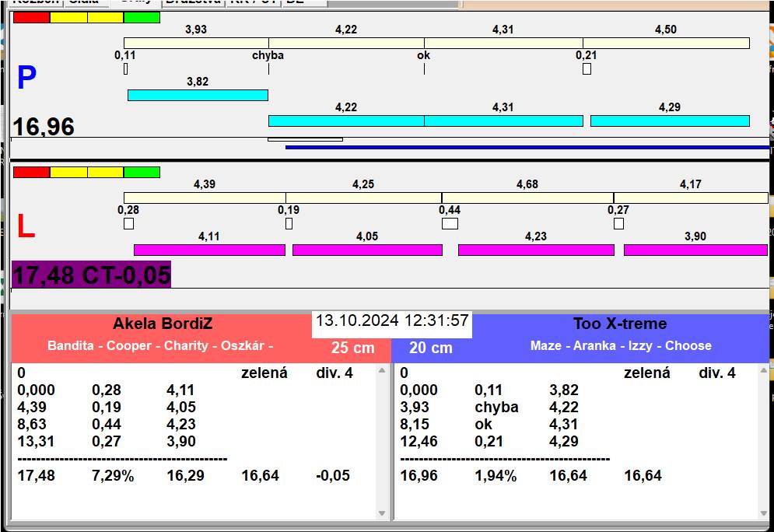The height and width of the screenshot is (532, 774).
Task: Click the green start light in lane P
Action: [x=142, y=18]
